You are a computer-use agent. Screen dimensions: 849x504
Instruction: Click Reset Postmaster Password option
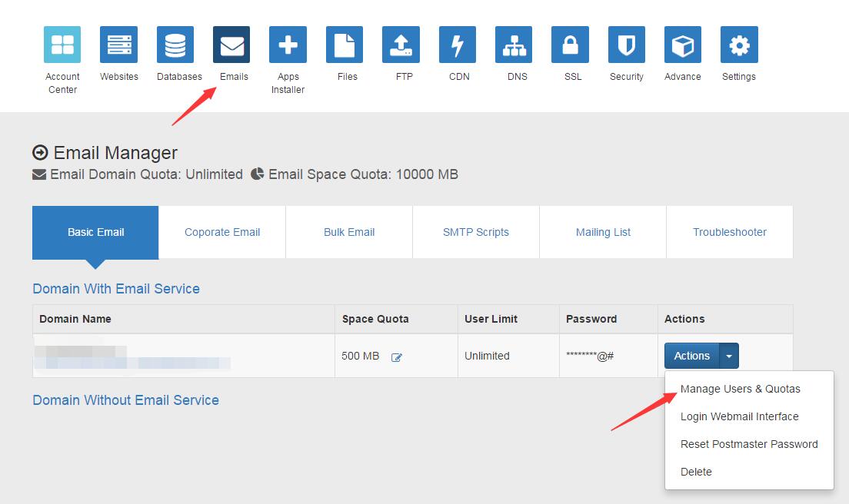coord(749,444)
